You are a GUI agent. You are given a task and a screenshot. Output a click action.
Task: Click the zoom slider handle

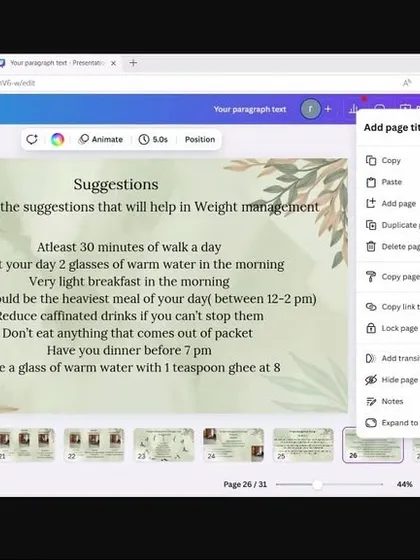tap(317, 485)
